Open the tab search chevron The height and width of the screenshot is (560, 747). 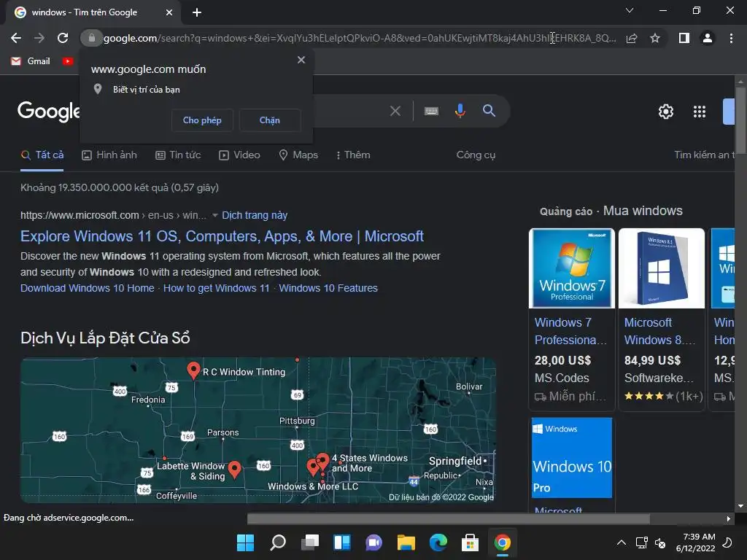point(630,10)
